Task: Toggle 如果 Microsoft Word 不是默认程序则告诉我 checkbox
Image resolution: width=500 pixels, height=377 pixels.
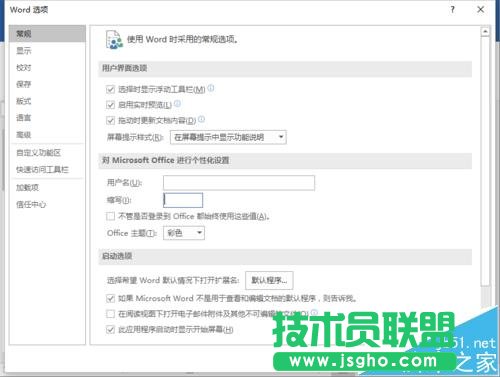Action: pyautogui.click(x=110, y=298)
